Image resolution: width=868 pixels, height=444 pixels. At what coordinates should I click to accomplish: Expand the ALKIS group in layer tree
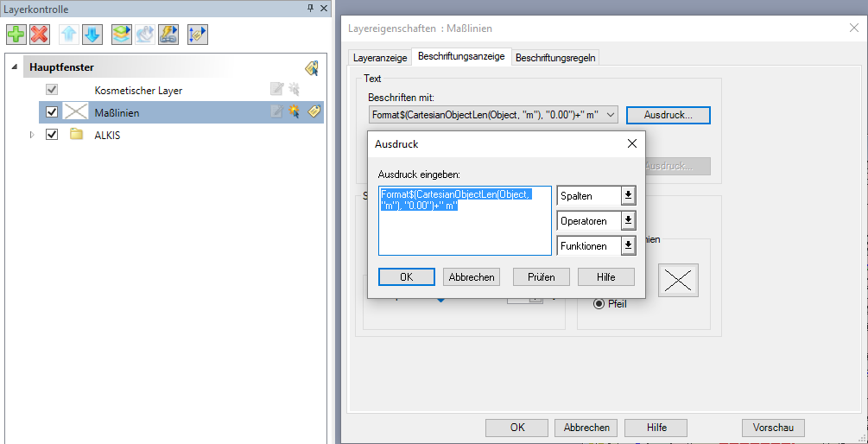(33, 135)
